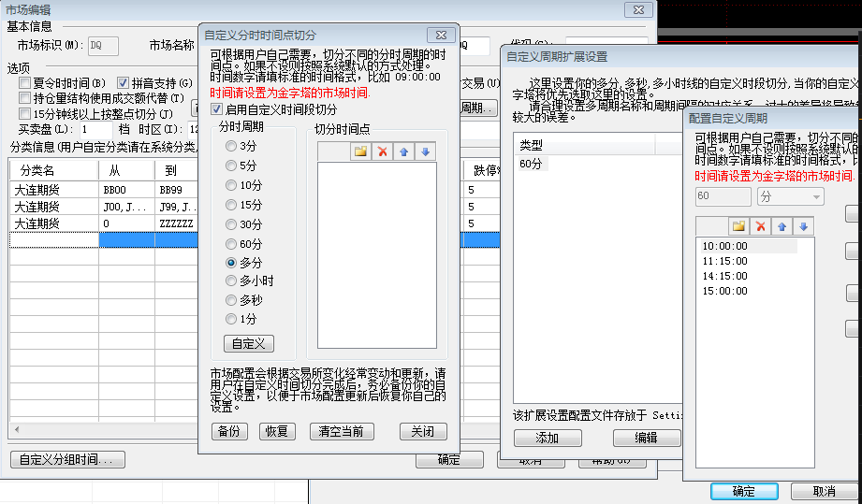Select the 3分 radio button
The width and height of the screenshot is (862, 504).
(x=231, y=146)
